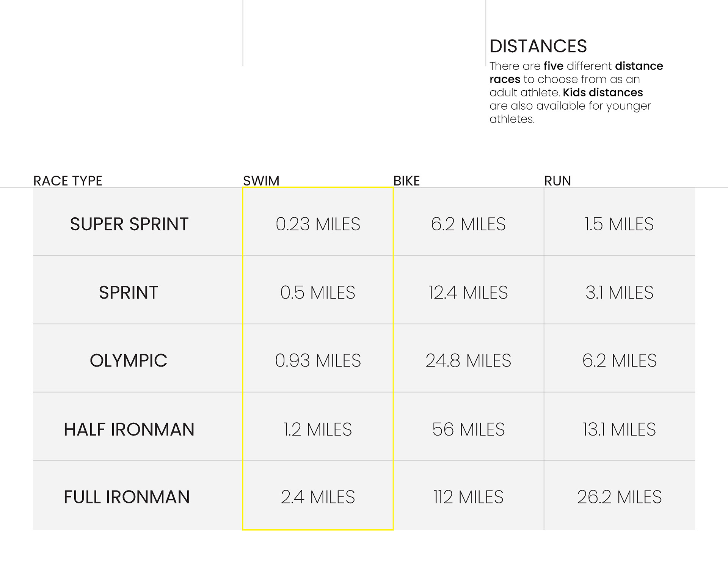Select the 56 MILES bike distance
728x563 pixels.
[x=468, y=429]
